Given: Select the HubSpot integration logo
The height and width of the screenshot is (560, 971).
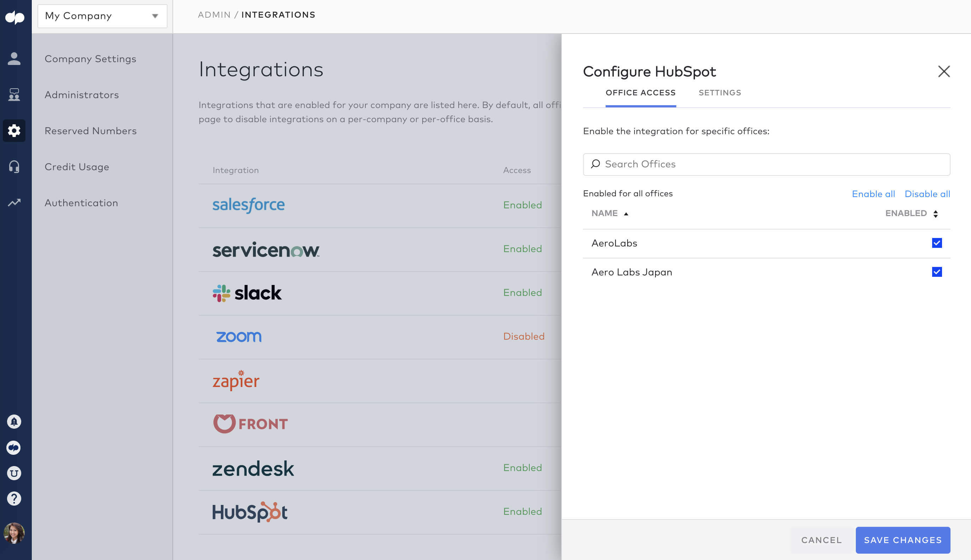Looking at the screenshot, I should click(250, 512).
